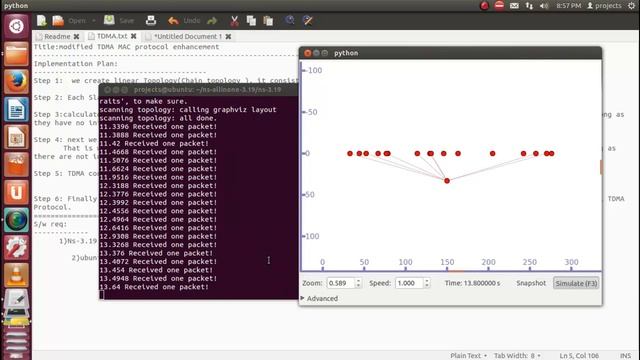Image resolution: width=640 pixels, height=360 pixels.
Task: Toggle the Simulate (F3) button
Action: tap(576, 283)
